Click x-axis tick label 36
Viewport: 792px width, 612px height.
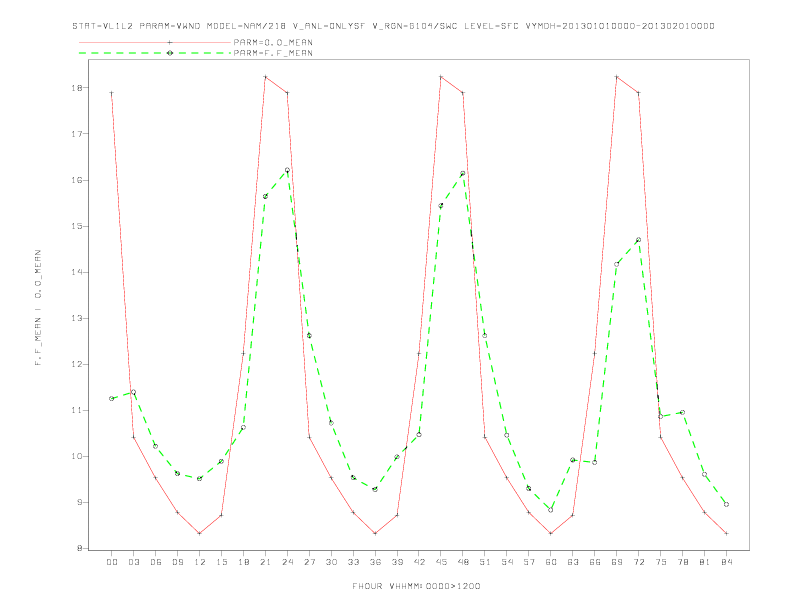click(375, 562)
